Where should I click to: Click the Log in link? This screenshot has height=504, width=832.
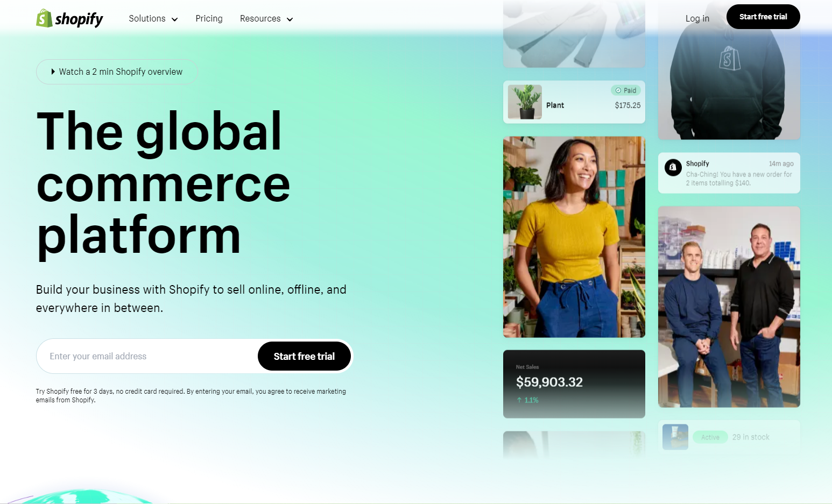click(x=697, y=18)
